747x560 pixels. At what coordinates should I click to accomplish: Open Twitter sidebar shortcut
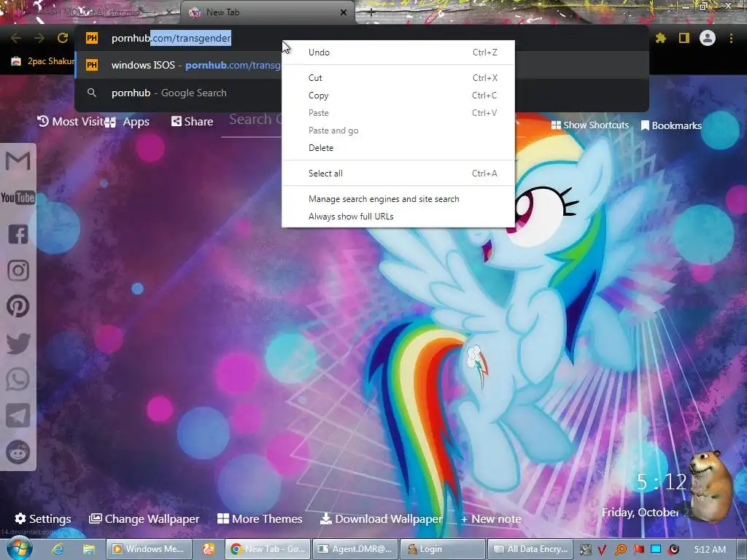18,343
